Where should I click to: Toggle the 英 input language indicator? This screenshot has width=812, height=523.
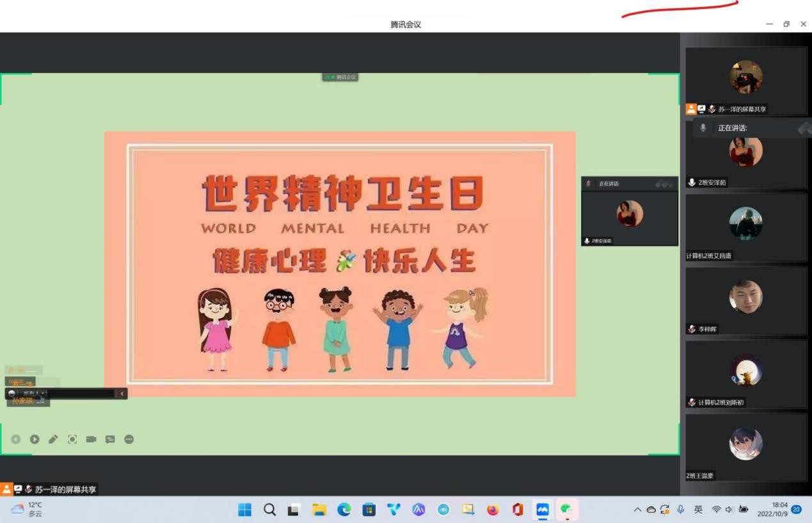tap(698, 510)
